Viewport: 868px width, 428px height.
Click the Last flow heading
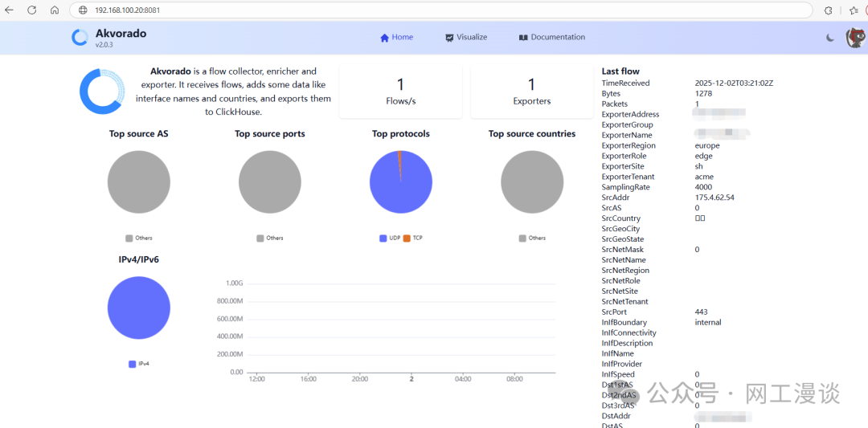click(x=620, y=71)
